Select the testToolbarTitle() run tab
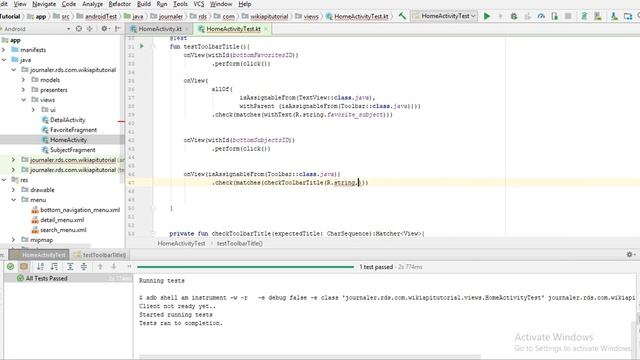 (x=100, y=255)
